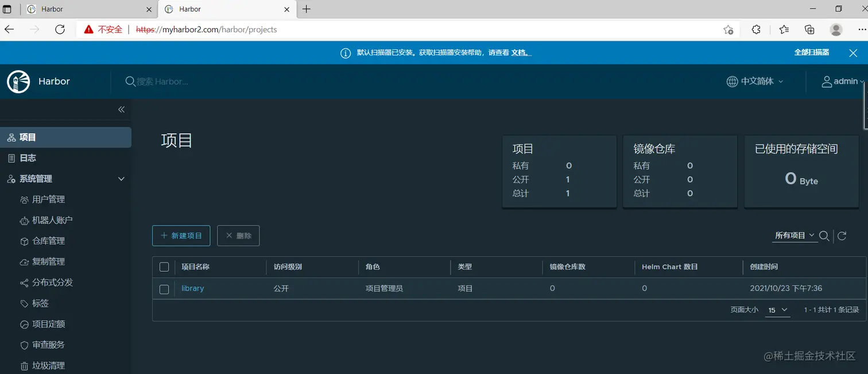Switch to the first Harbor browser tab
The image size is (868, 374).
(x=89, y=9)
